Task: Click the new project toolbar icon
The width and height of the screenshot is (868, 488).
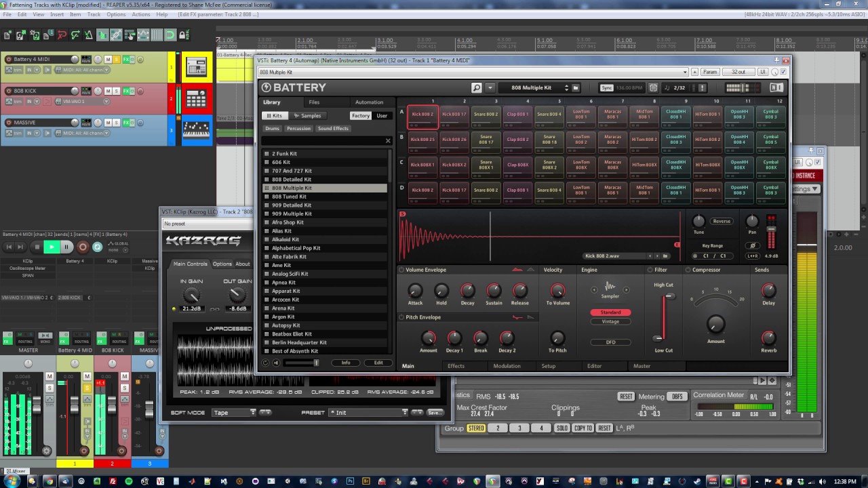Action: [x=7, y=35]
